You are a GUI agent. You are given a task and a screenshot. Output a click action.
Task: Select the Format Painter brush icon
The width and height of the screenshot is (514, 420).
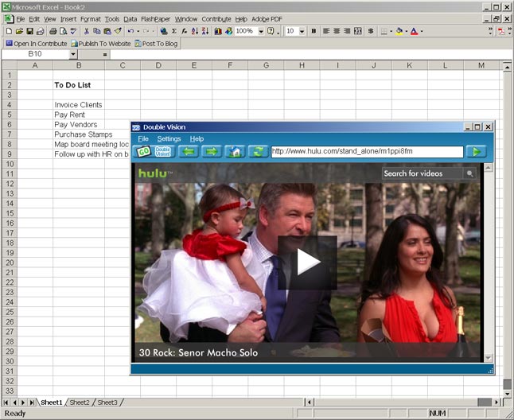118,31
